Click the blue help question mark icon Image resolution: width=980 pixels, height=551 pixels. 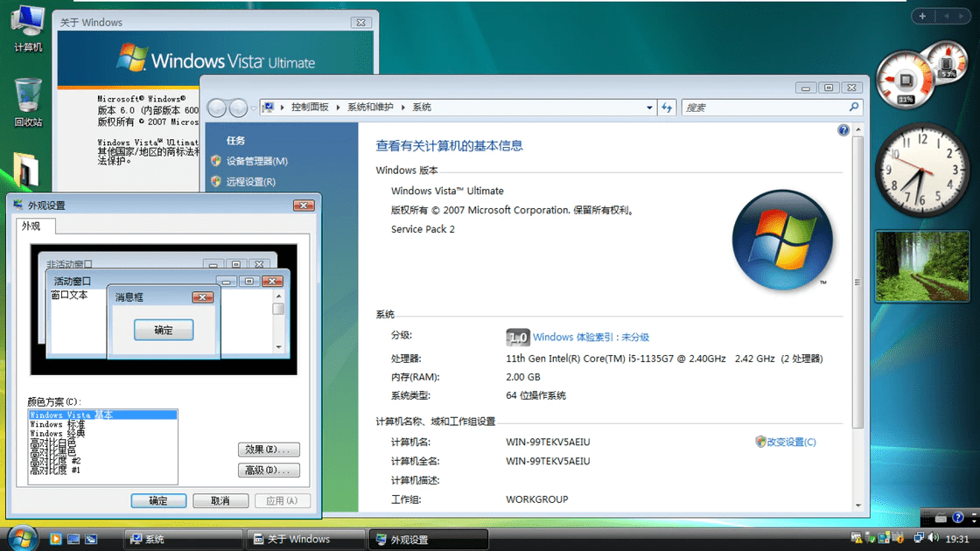[843, 130]
